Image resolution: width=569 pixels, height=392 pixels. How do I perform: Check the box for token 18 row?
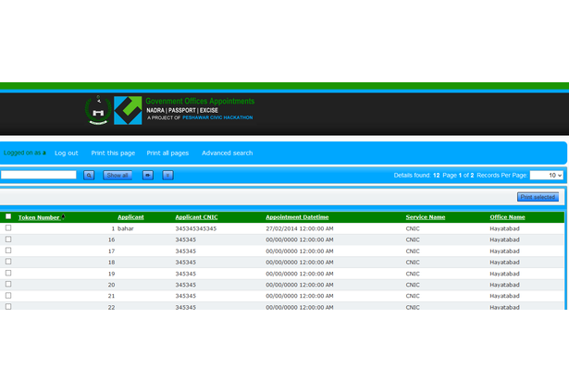[x=8, y=262]
